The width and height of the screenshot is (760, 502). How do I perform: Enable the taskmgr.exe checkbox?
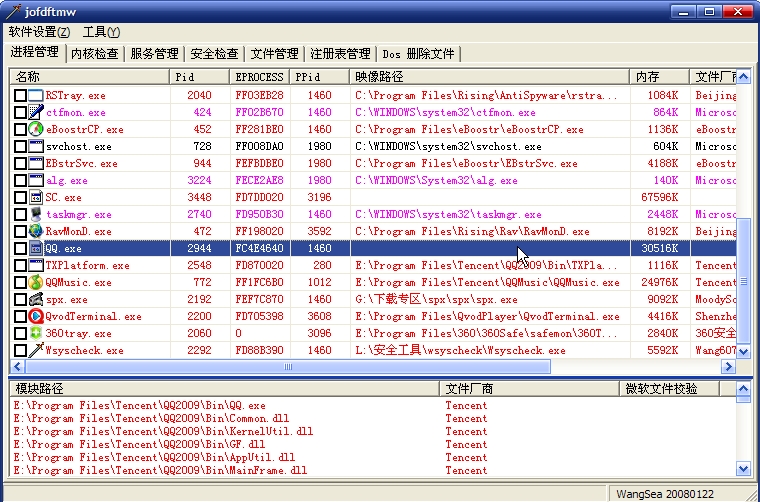[20, 215]
